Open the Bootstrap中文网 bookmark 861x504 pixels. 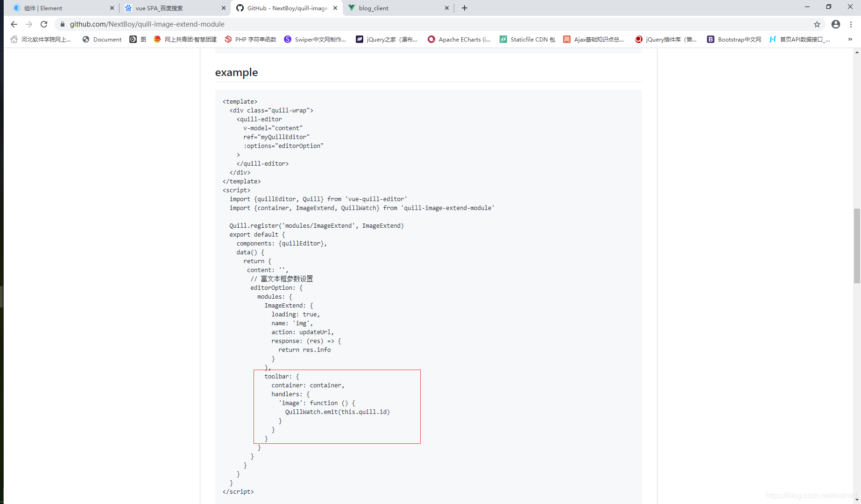tap(734, 40)
